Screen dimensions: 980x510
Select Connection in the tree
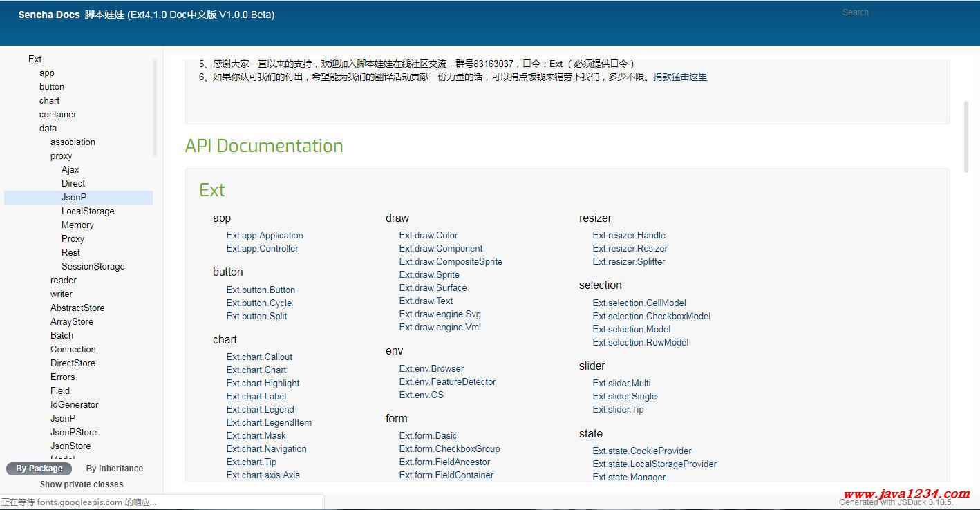(x=73, y=350)
